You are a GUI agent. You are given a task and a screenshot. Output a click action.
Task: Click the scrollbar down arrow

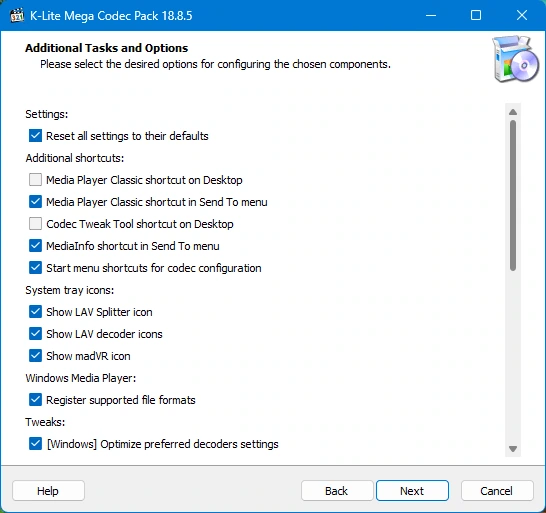pos(513,449)
